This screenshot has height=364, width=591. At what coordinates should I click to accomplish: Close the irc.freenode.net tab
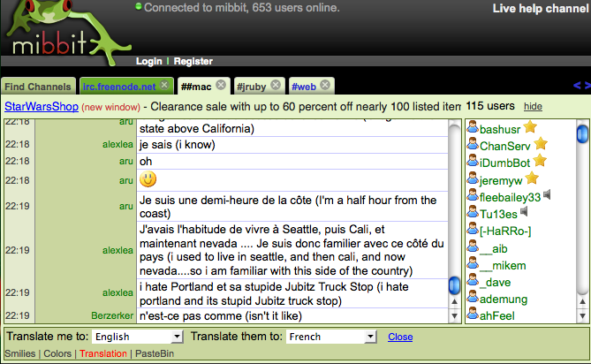point(164,85)
